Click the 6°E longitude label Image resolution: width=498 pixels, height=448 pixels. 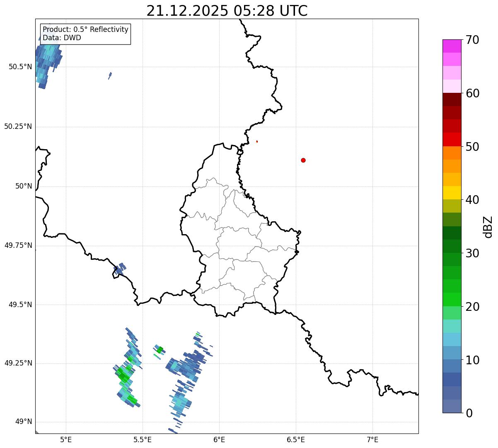(219, 440)
